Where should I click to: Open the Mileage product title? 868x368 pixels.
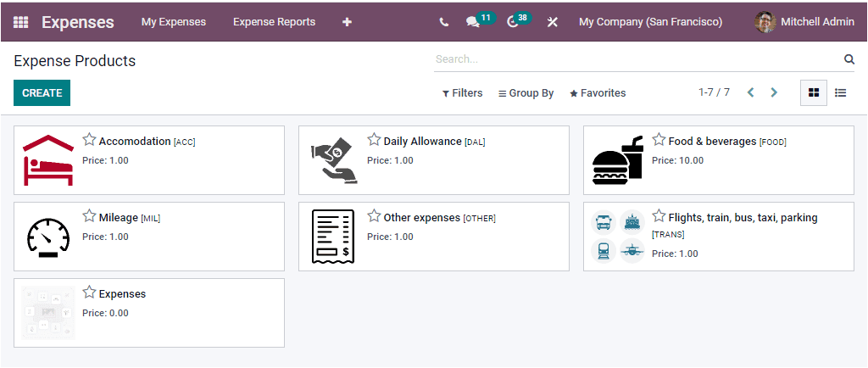click(119, 217)
